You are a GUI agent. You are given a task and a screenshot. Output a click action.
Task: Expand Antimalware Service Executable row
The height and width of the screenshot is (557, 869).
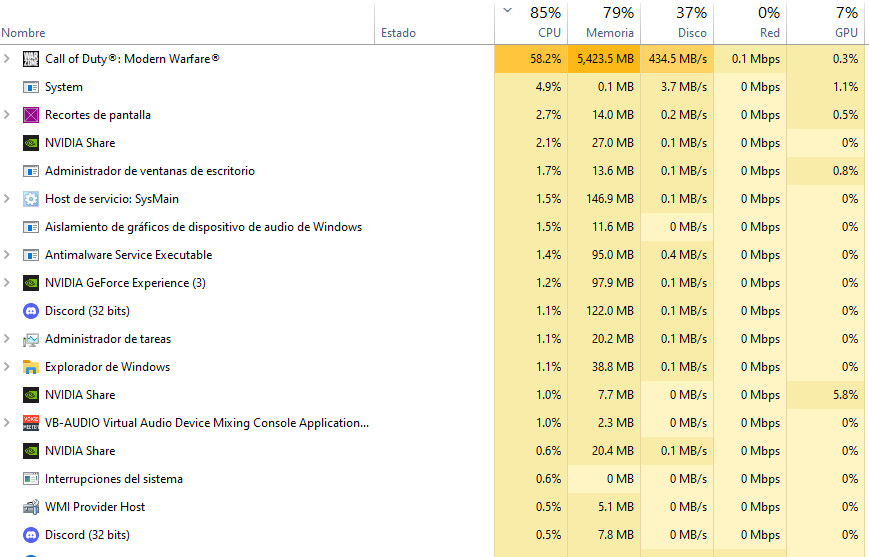click(x=7, y=254)
